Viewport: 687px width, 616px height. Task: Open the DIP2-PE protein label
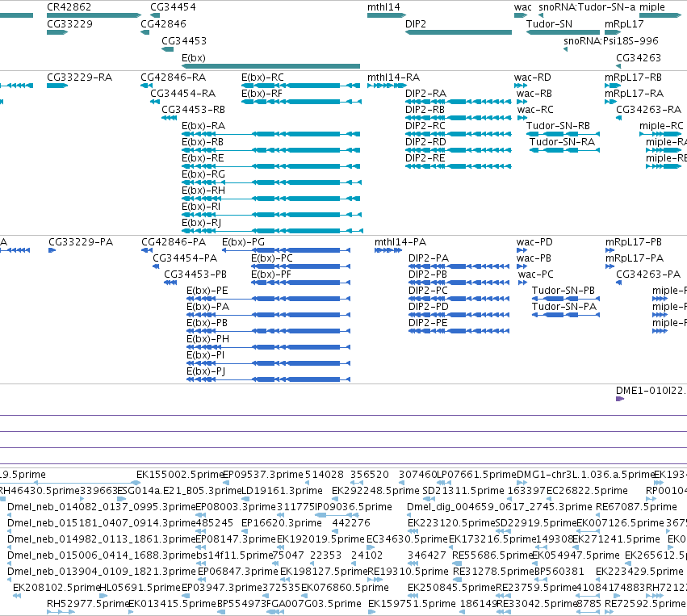(428, 323)
